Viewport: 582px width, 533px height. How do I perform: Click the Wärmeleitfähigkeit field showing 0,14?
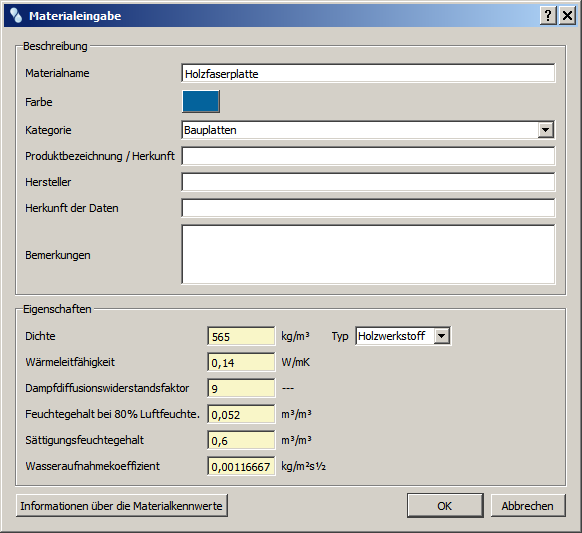pos(241,362)
